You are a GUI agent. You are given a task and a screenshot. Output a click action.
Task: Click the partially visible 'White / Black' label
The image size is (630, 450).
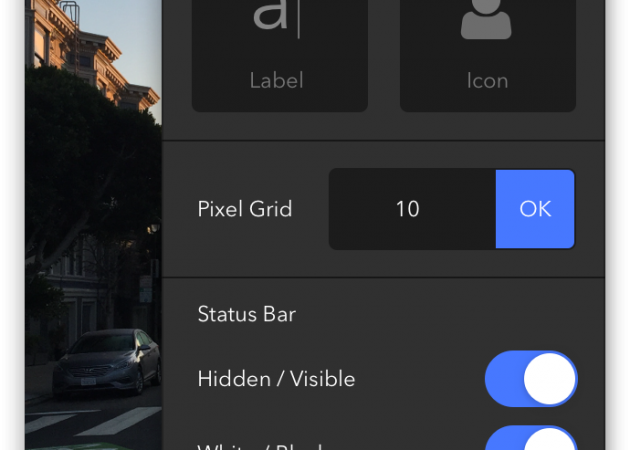265,444
